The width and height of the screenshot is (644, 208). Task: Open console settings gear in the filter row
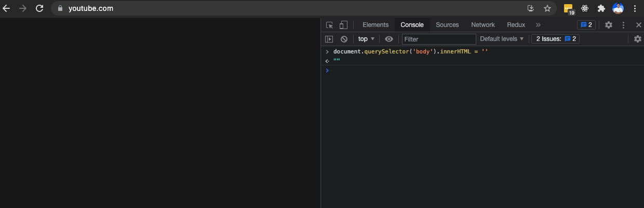pos(638,39)
